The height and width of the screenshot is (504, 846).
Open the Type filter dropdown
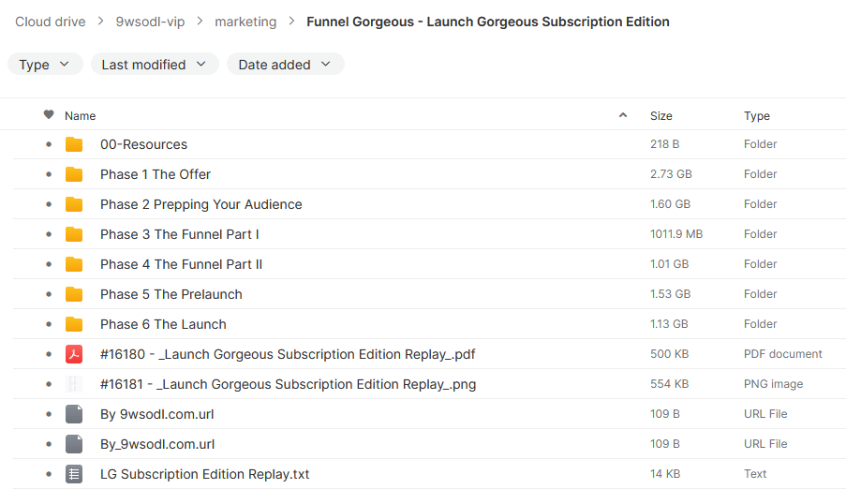pyautogui.click(x=44, y=65)
